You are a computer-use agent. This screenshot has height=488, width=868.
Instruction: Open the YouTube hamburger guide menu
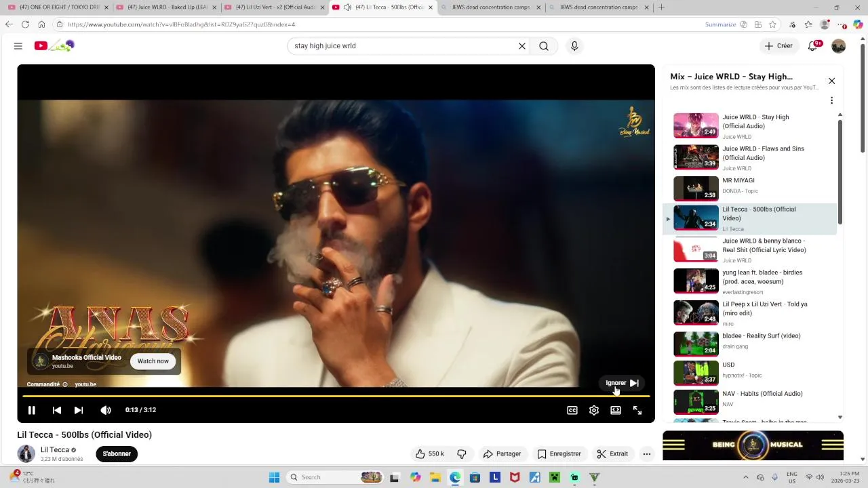click(18, 46)
